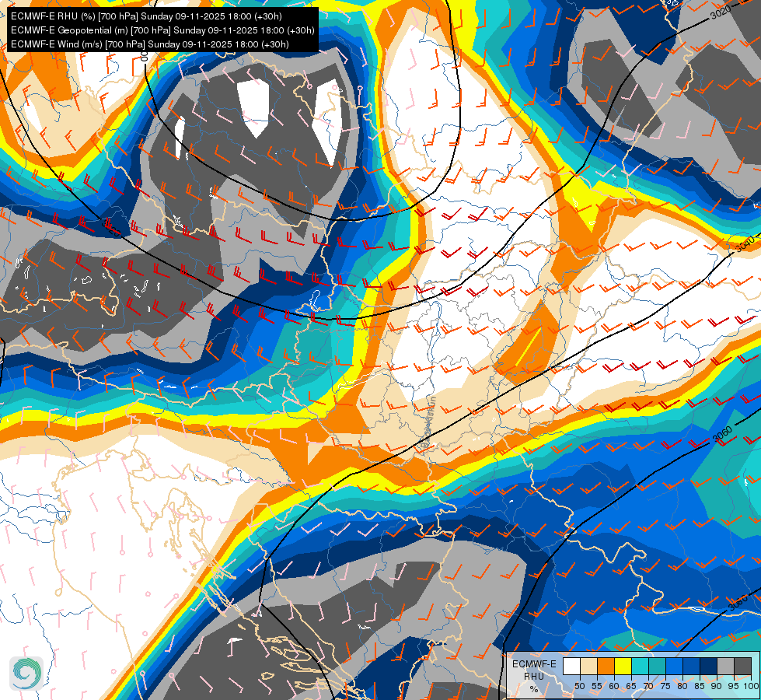Select the teal 70-75% legend swatch

click(657, 667)
